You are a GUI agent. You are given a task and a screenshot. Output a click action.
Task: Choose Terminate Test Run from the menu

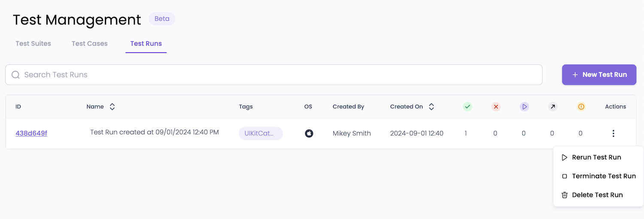click(x=598, y=176)
